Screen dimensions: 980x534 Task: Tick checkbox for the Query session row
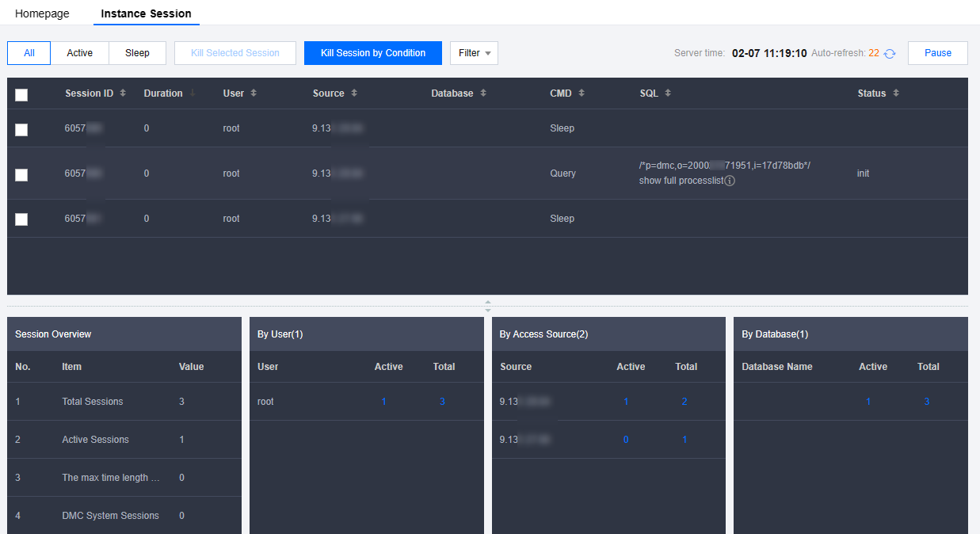[x=21, y=174]
